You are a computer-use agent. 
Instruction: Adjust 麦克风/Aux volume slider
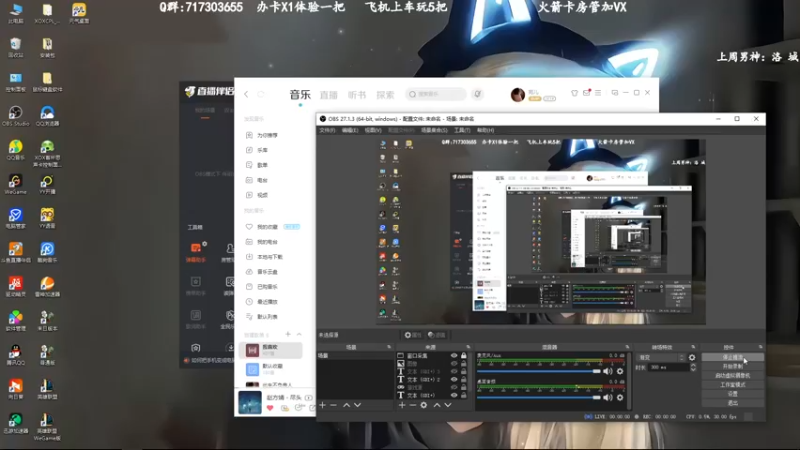[x=539, y=371]
